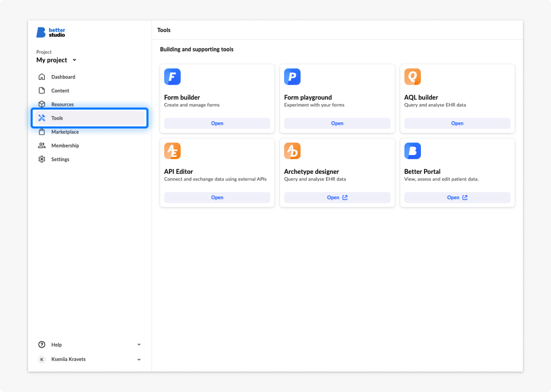Expand the Kseniia Kravets user chevron
The width and height of the screenshot is (551, 392).
(x=139, y=359)
